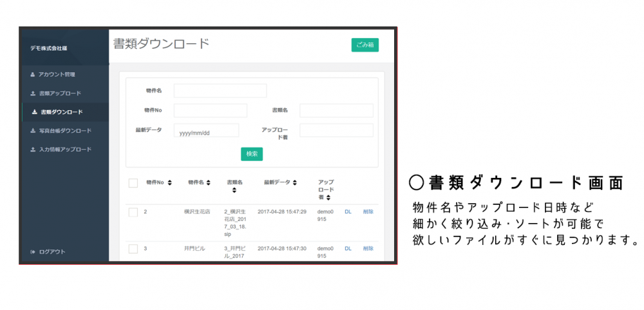Click the download icon beside 書類ダウンロード

point(35,112)
